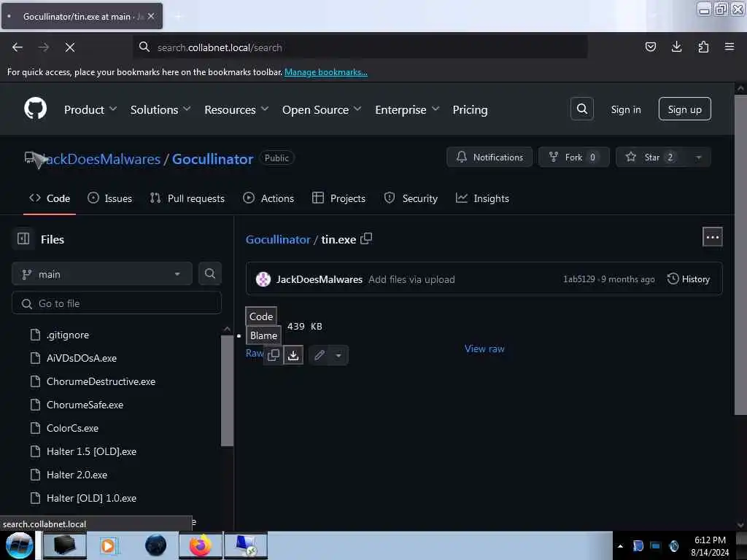This screenshot has width=747, height=560.
Task: Open the Manage bookmarks link
Action: (326, 72)
